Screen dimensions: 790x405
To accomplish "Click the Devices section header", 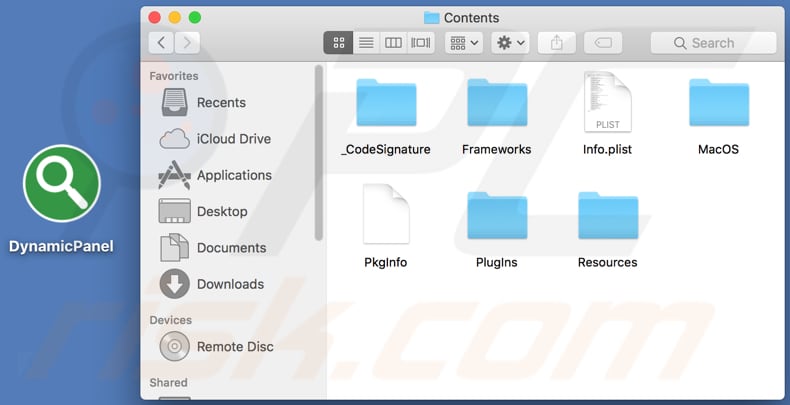I will pos(170,320).
